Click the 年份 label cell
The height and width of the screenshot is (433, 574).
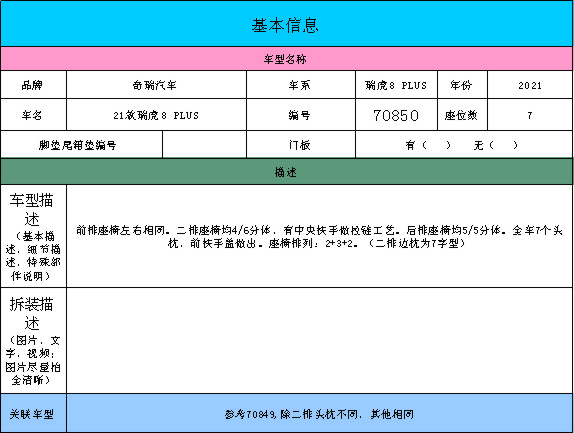462,85
